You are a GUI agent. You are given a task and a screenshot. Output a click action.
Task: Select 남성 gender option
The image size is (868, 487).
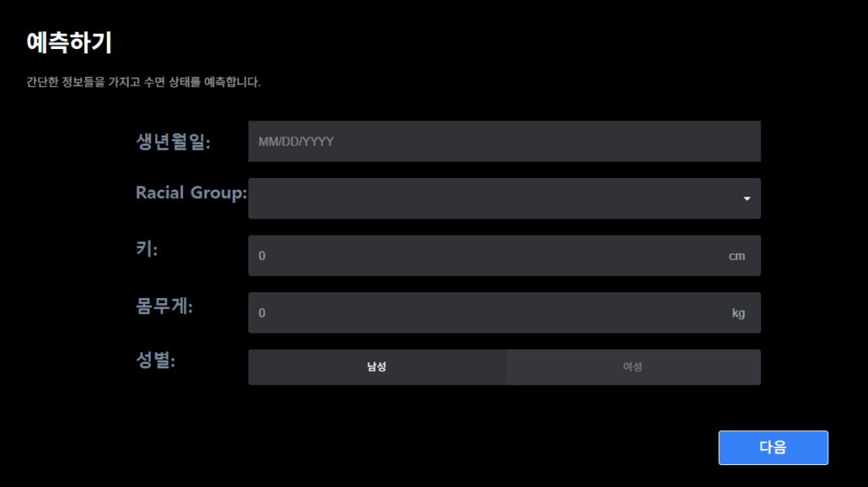[376, 367]
